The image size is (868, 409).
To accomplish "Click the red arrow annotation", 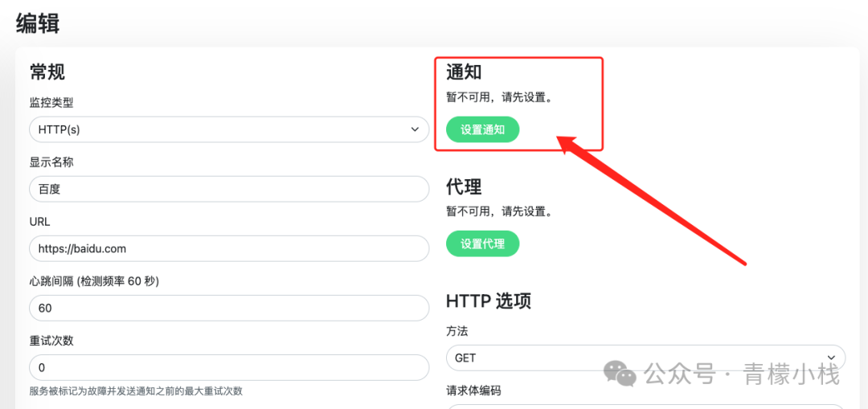I will pos(652,200).
